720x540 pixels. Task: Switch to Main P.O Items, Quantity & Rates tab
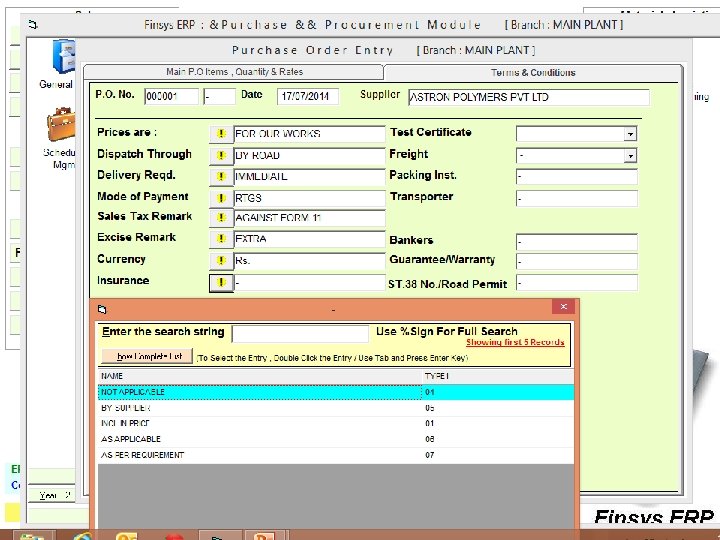pos(234,72)
